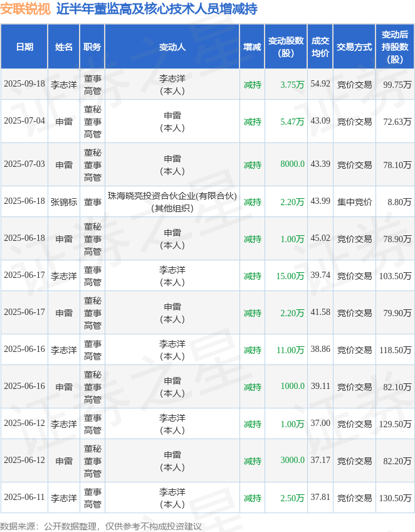Click the 职务 column header
This screenshot has width=415, height=532.
point(92,47)
